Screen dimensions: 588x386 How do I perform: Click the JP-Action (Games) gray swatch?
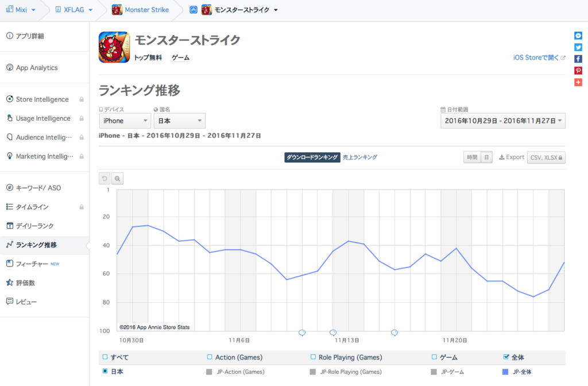click(x=209, y=372)
